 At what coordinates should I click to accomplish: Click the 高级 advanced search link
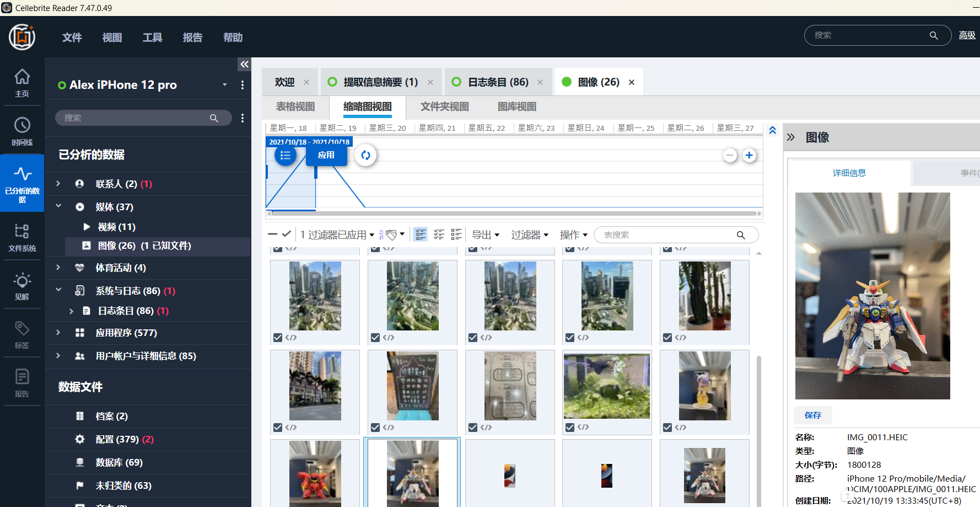pos(967,35)
